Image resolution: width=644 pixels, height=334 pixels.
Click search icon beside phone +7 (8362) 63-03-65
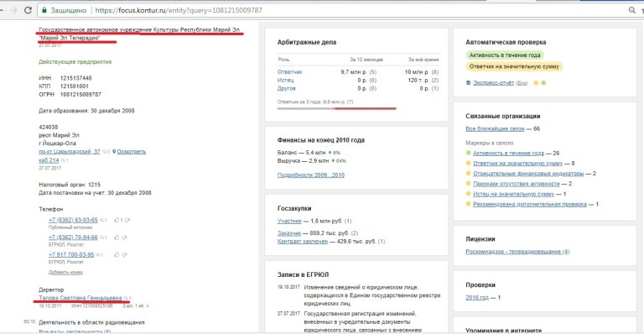pyautogui.click(x=101, y=220)
